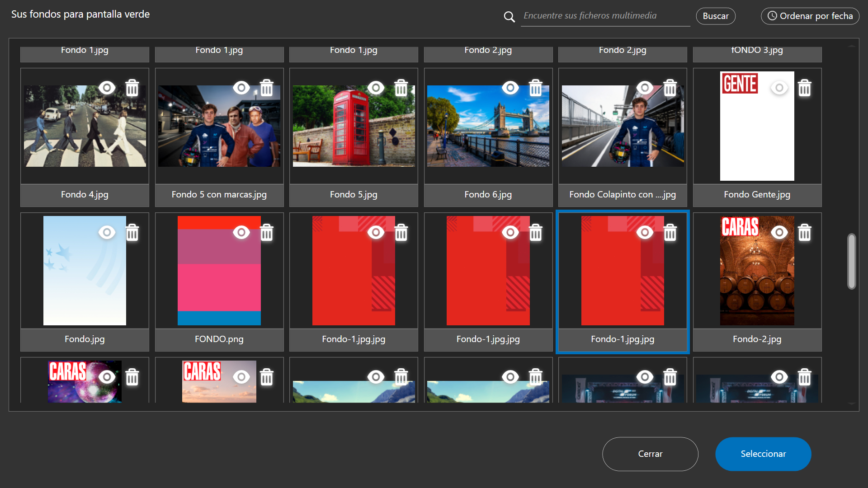Toggle eye preview on Fondo Colapinto background

pos(645,88)
